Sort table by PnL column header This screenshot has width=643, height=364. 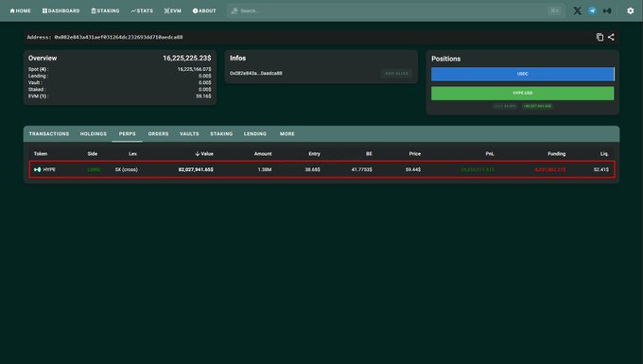click(490, 154)
